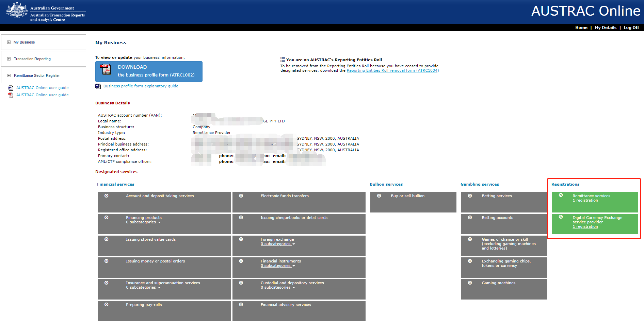Screen dimensions: 644x324
Task: Toggle Account and deposit taking services icon
Action: pyautogui.click(x=106, y=196)
